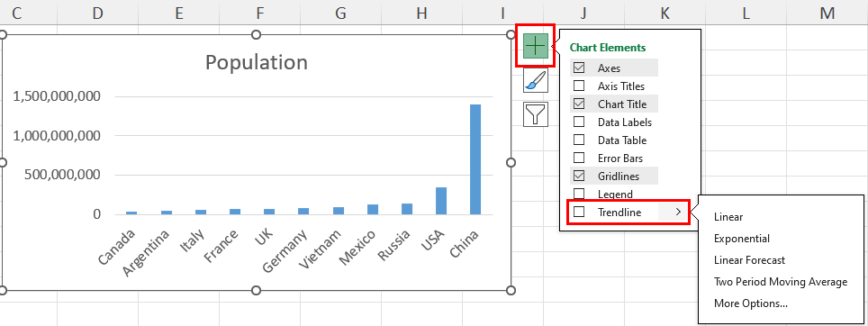Click the Chart Elements plus icon
This screenshot has height=326, width=868.
[x=536, y=45]
